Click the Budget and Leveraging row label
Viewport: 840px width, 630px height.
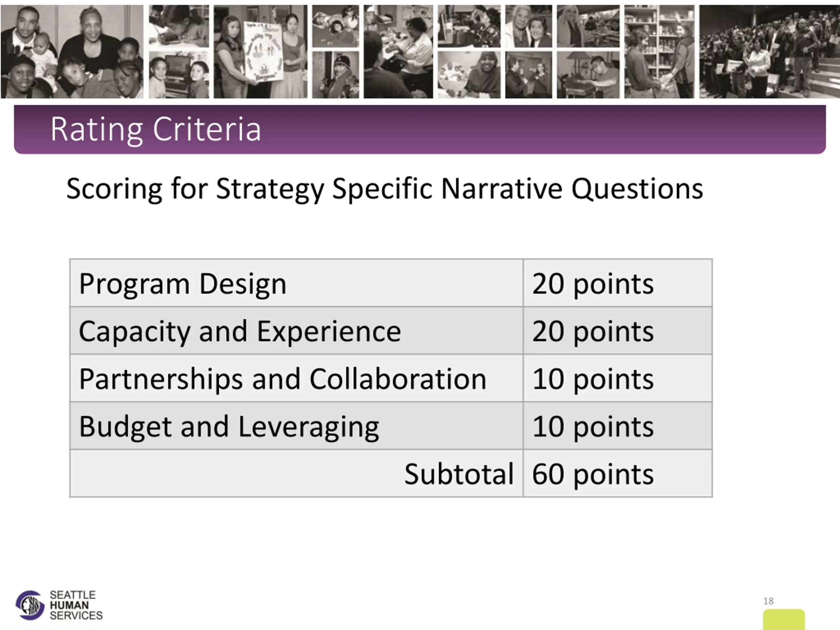[x=229, y=427]
